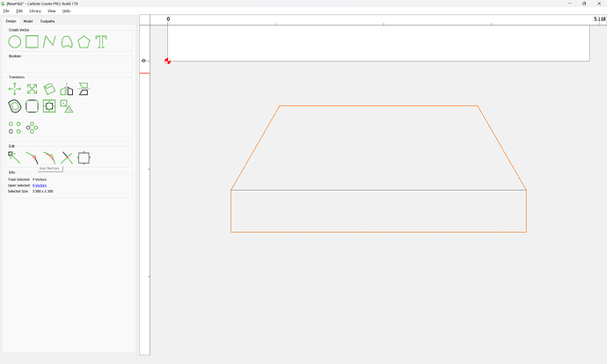This screenshot has width=607, height=364.
Task: Click the Resize (scale) transform tool
Action: point(33,89)
